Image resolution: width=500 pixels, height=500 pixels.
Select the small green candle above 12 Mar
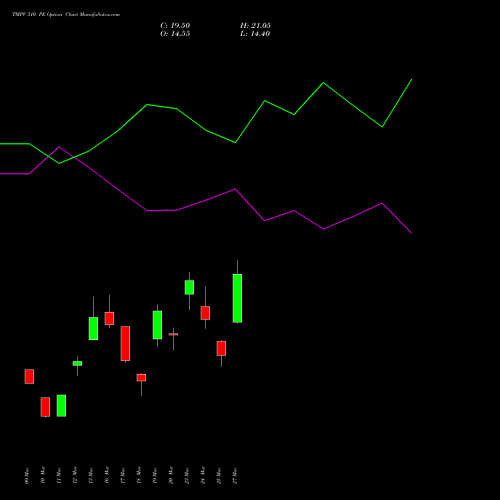point(77,363)
